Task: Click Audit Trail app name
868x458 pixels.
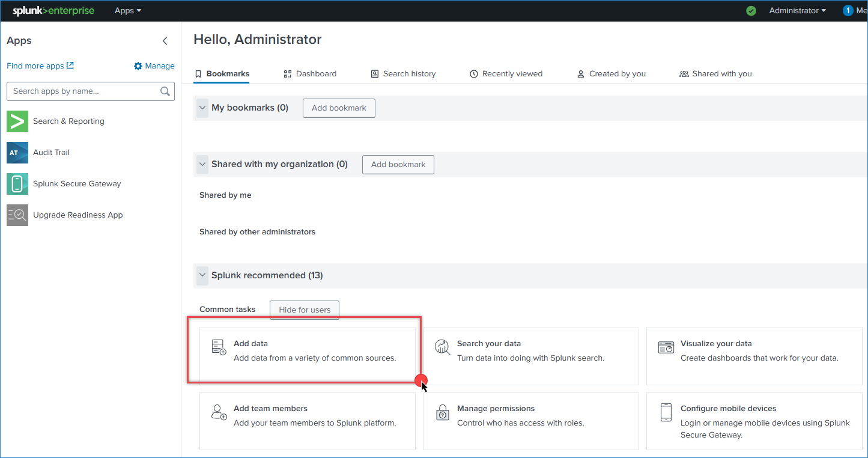Action: coord(51,153)
